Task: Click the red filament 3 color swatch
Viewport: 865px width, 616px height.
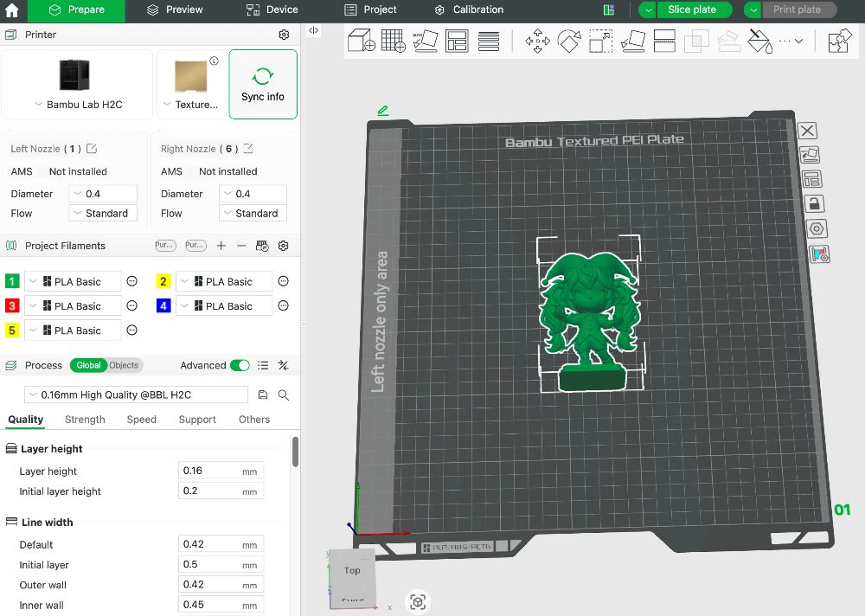Action: tap(11, 305)
